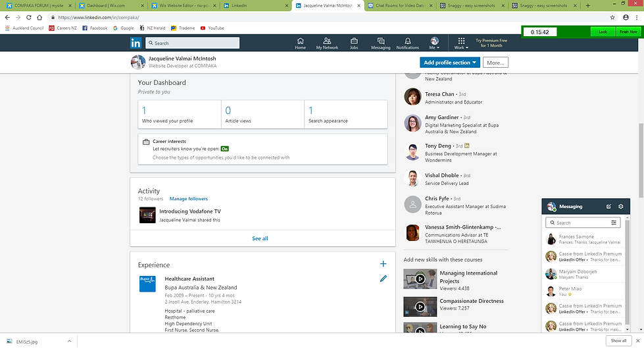Open Teresa Chan's profile

439,94
